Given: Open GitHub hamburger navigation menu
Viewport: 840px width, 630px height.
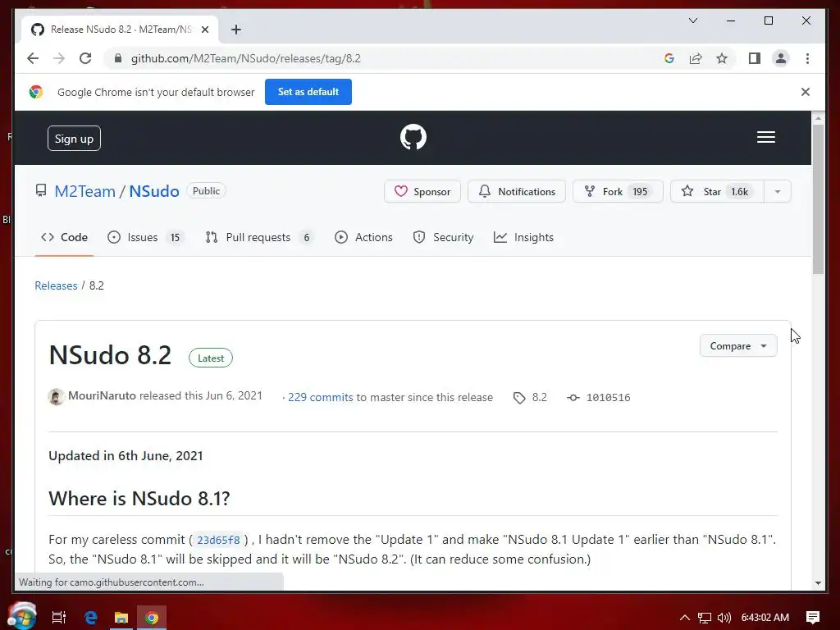Looking at the screenshot, I should [x=766, y=137].
